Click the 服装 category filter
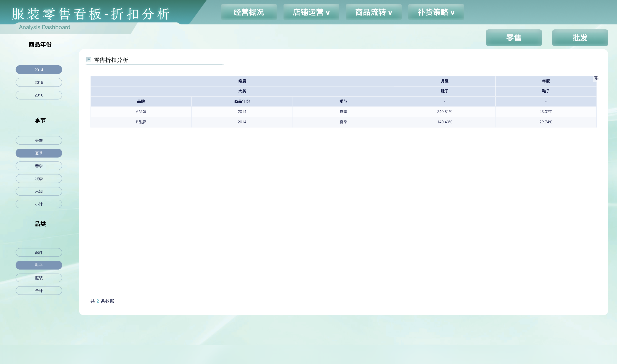This screenshot has height=364, width=617. [38, 278]
